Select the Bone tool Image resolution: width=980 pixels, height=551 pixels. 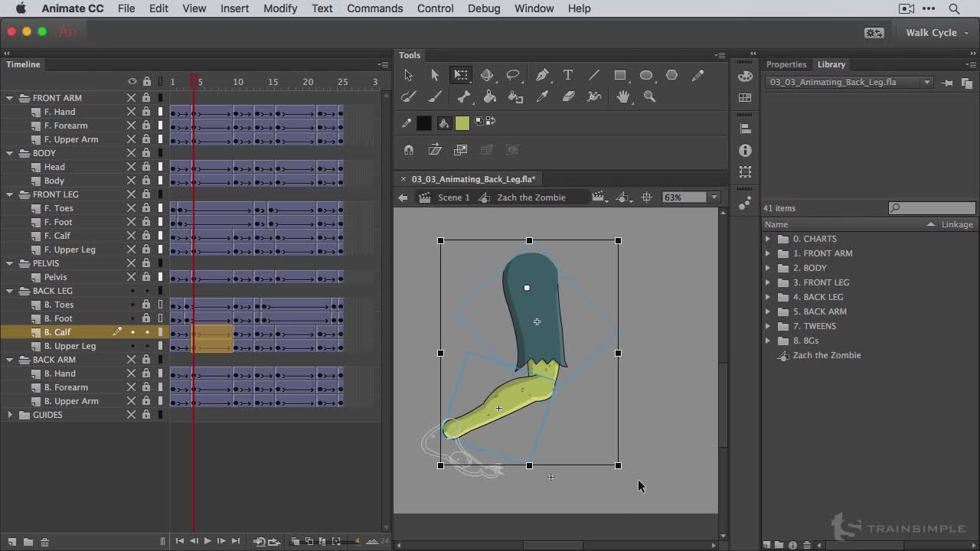pos(463,96)
